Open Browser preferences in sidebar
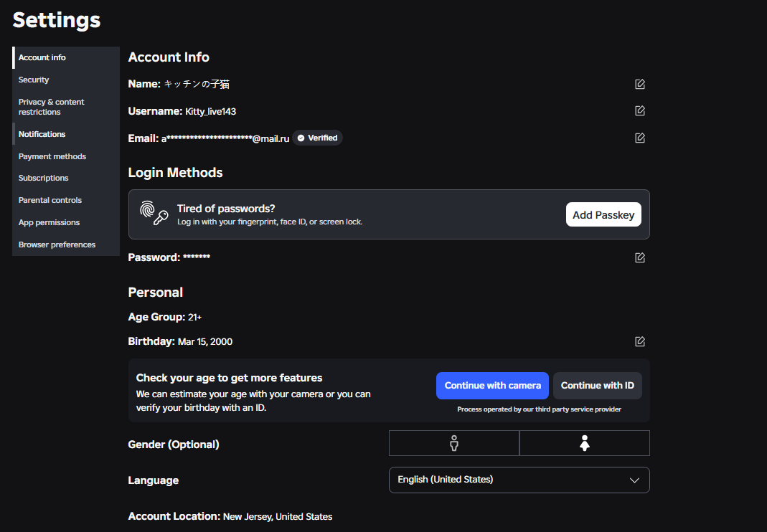Image resolution: width=767 pixels, height=532 pixels. click(x=57, y=244)
